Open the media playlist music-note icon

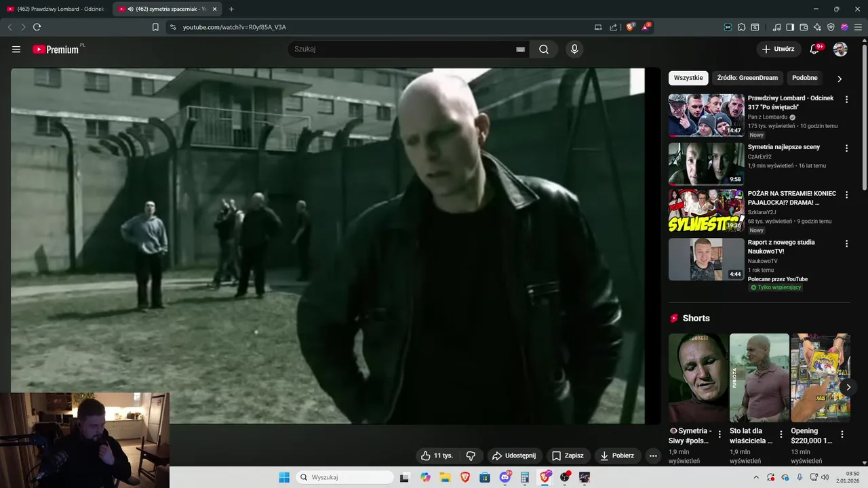(x=777, y=27)
